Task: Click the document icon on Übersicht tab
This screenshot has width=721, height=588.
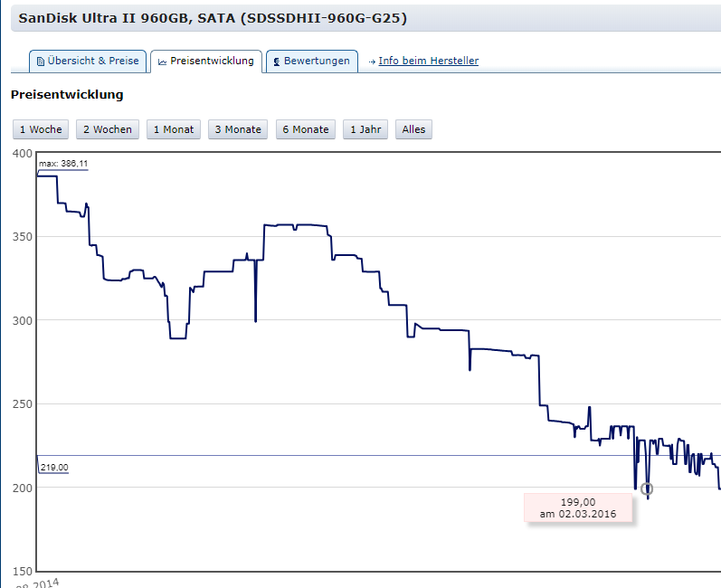Action: click(41, 62)
